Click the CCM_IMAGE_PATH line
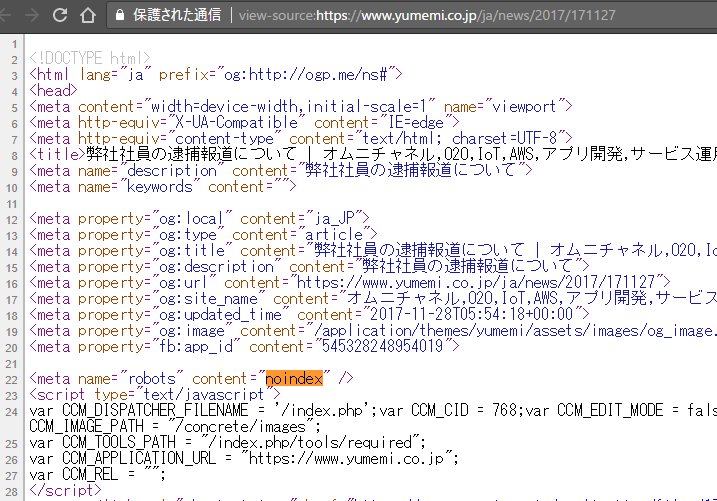717x501 pixels. [x=175, y=426]
